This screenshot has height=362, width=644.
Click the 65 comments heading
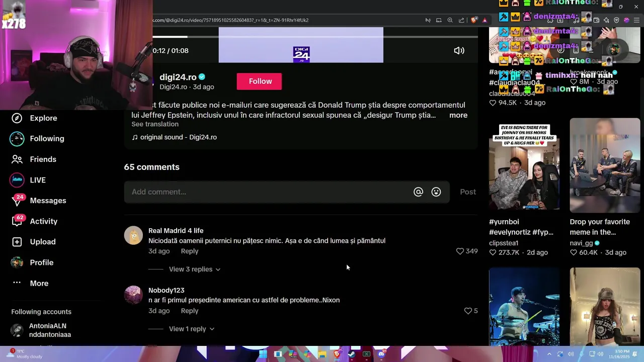[151, 167]
